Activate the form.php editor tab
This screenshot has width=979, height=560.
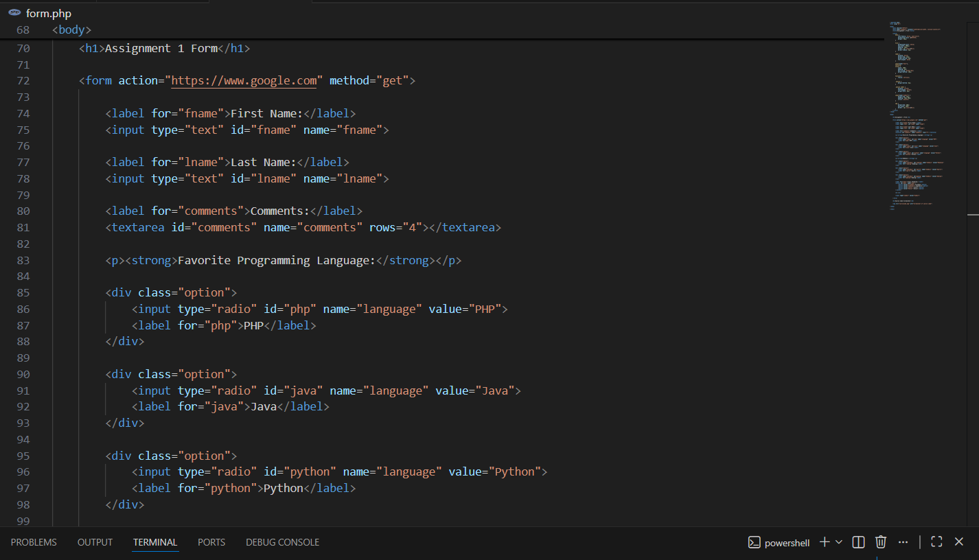[x=48, y=13]
